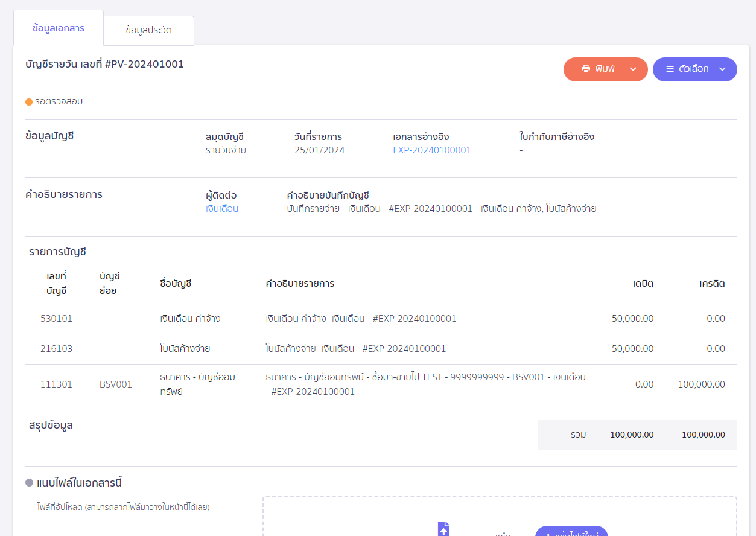Expand the พิมพ์ dropdown chevron

[633, 69]
